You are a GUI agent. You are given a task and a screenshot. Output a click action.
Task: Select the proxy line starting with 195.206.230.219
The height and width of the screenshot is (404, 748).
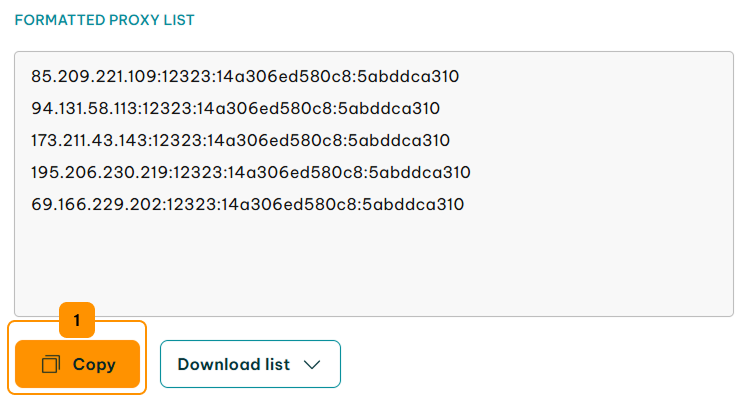251,172
